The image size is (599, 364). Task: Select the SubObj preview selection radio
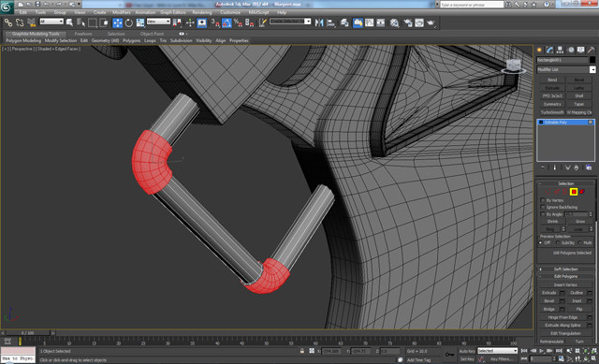coord(558,242)
